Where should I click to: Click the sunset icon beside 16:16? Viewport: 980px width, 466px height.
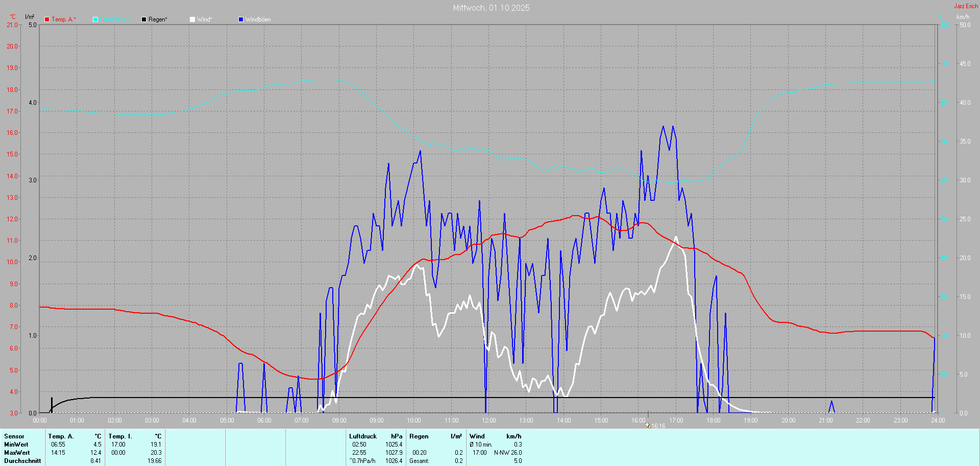(x=648, y=426)
